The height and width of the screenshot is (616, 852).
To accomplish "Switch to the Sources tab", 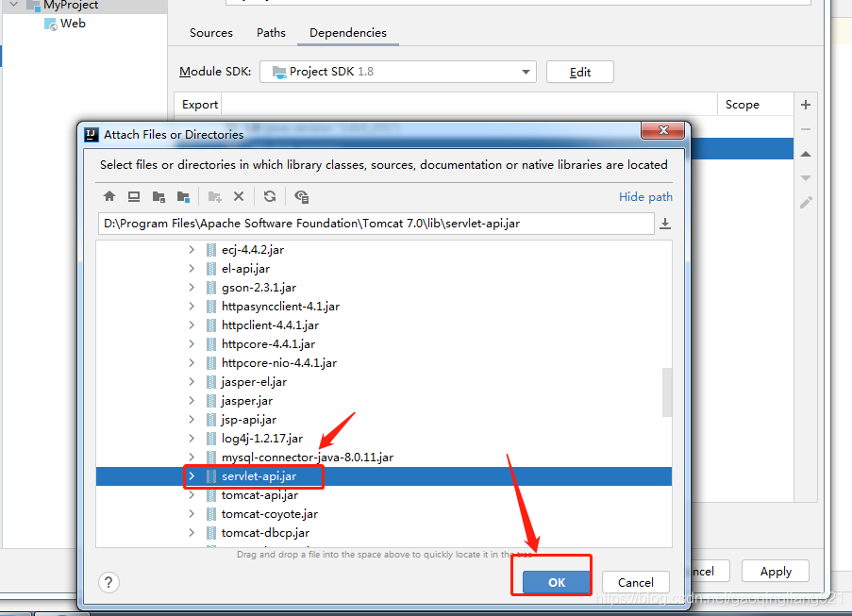I will click(x=210, y=32).
